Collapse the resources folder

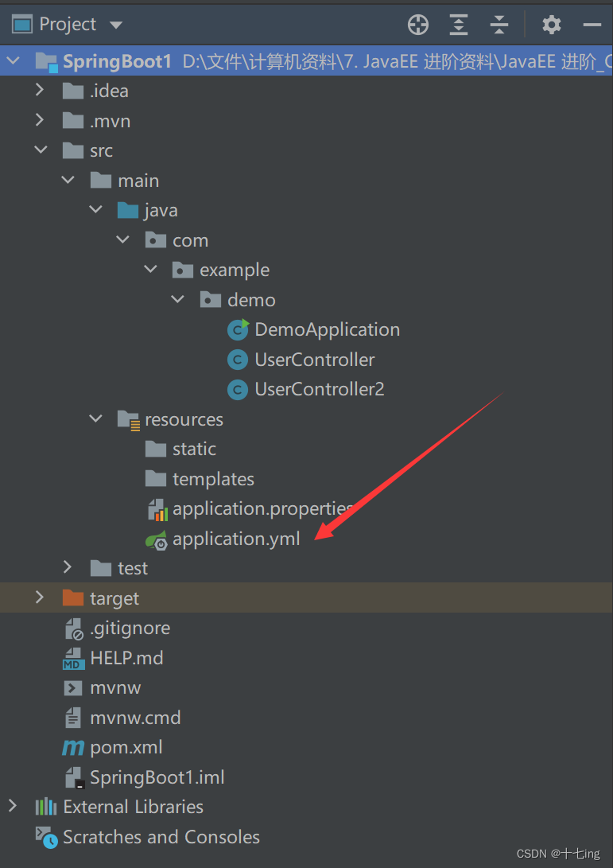(x=96, y=418)
